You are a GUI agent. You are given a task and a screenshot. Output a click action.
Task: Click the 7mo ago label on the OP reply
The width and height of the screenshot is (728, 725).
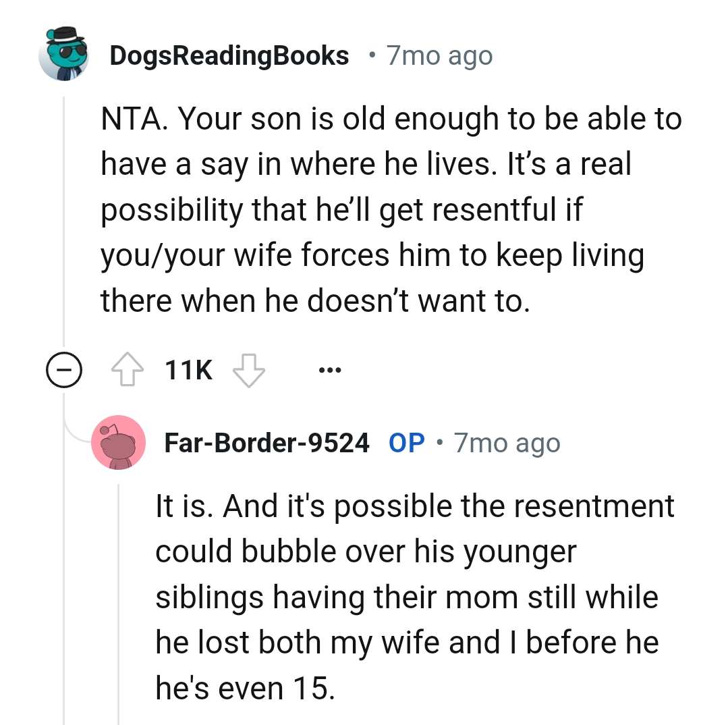(506, 443)
